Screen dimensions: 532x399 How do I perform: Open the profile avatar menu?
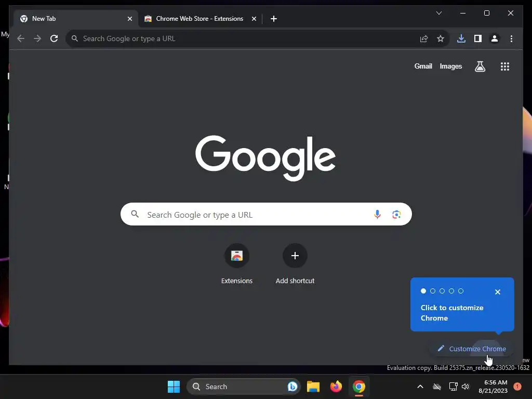tap(495, 38)
